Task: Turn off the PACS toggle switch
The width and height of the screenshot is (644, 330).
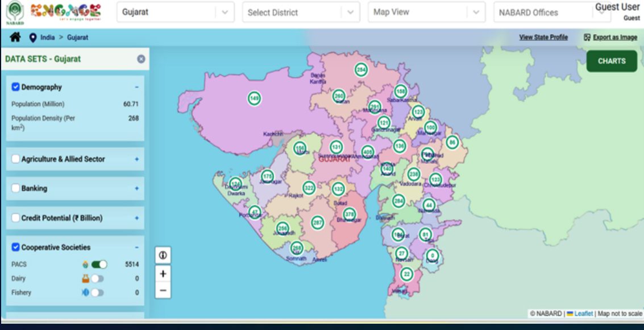Action: (x=99, y=265)
